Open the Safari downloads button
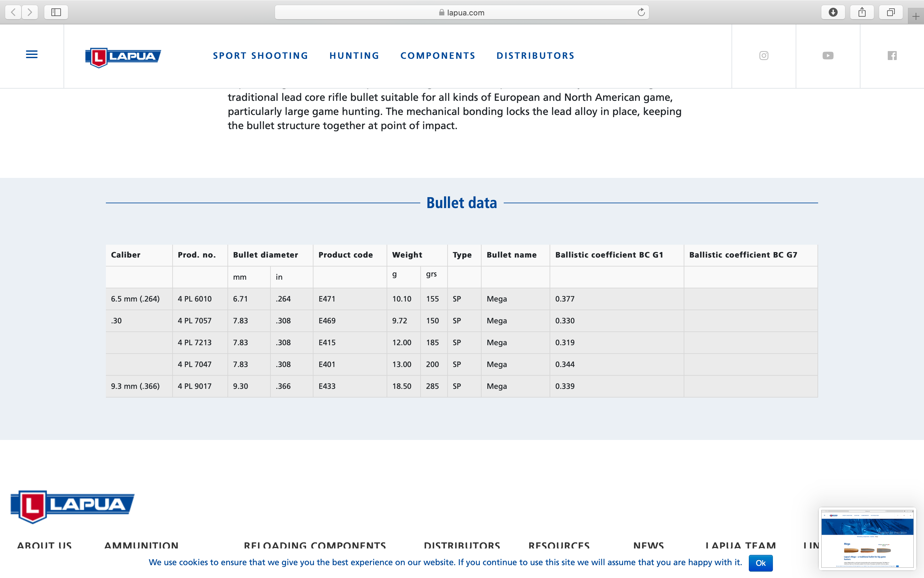 pyautogui.click(x=833, y=12)
